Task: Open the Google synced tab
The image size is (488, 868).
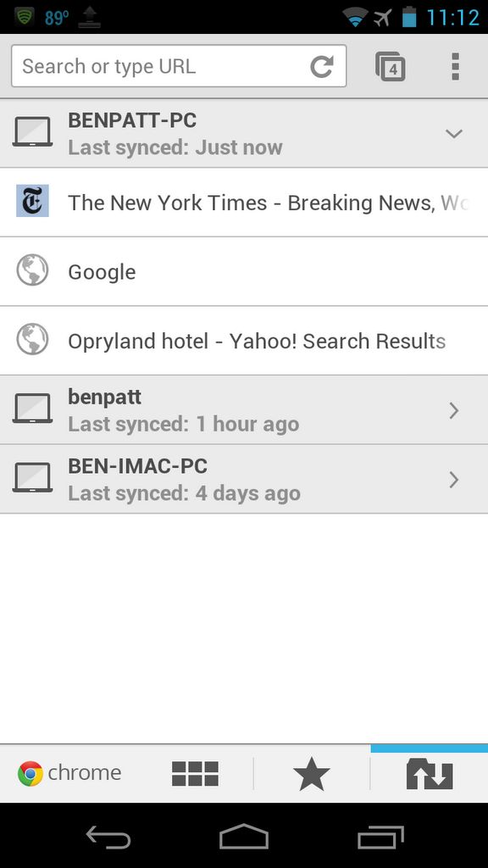Action: coord(244,272)
